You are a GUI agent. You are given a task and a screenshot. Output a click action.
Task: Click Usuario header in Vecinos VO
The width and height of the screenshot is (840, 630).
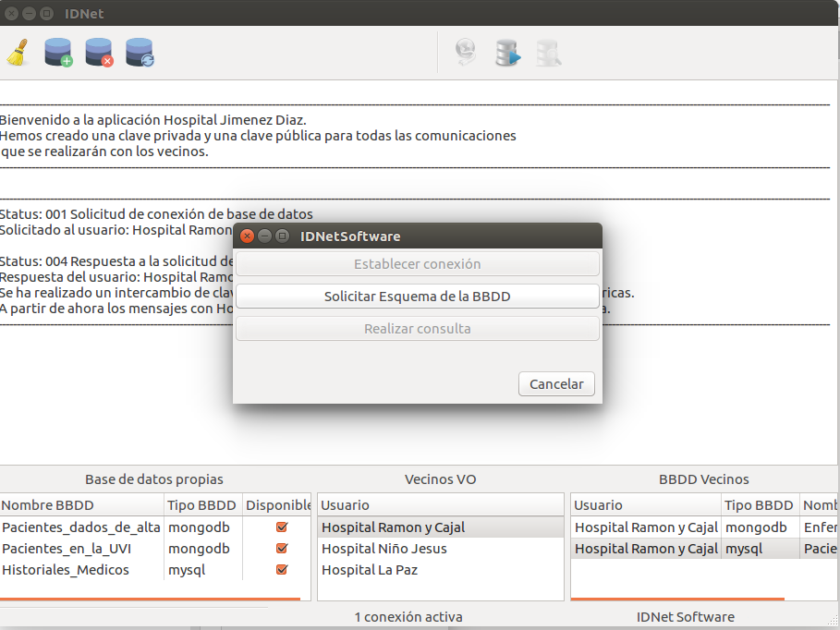click(441, 505)
